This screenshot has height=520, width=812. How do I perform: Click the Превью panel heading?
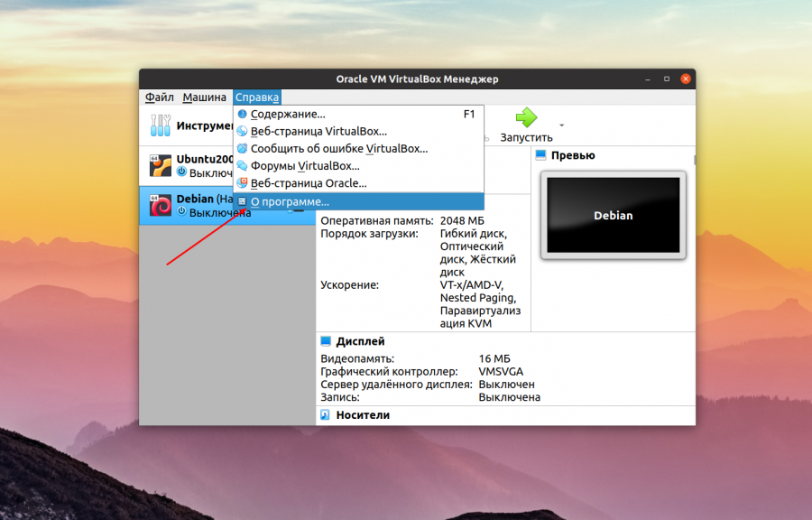pos(573,155)
